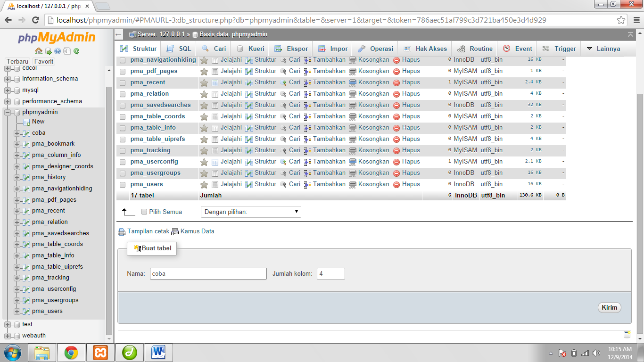Star pma_users table as favorite
644x362 pixels.
point(204,184)
